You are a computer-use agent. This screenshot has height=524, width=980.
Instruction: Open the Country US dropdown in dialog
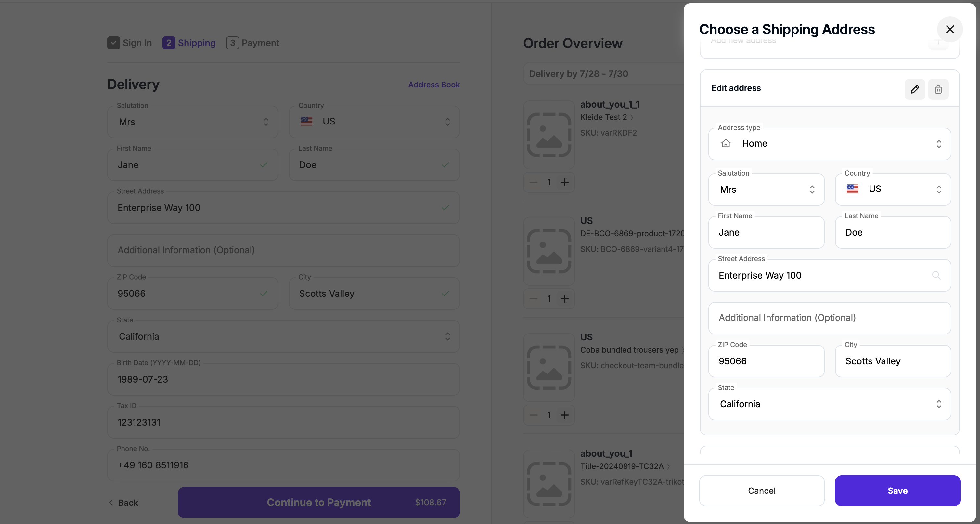coord(893,190)
